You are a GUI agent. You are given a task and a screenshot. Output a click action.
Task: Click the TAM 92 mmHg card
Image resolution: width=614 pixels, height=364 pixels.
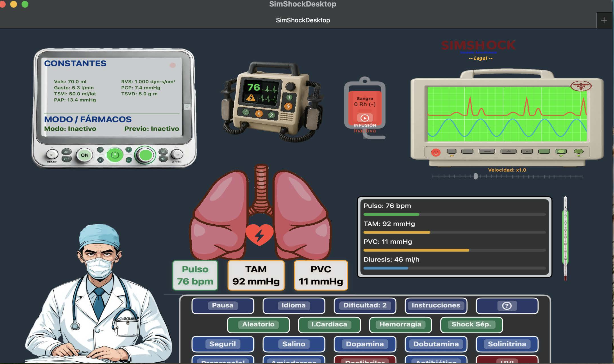coord(256,275)
